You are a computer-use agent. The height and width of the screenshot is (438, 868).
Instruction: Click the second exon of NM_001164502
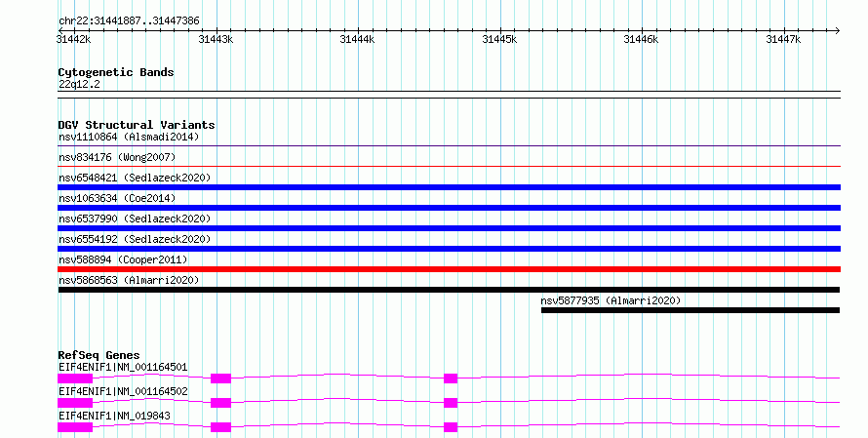220,403
